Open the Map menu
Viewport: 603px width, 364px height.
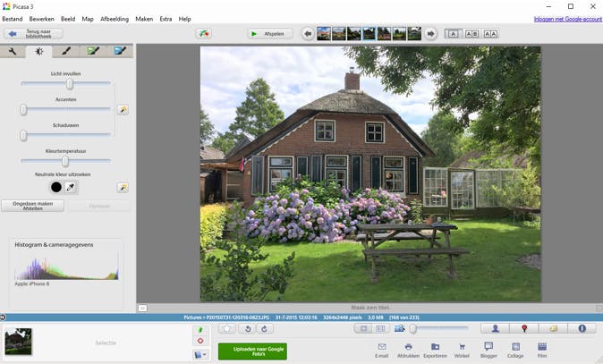click(88, 19)
